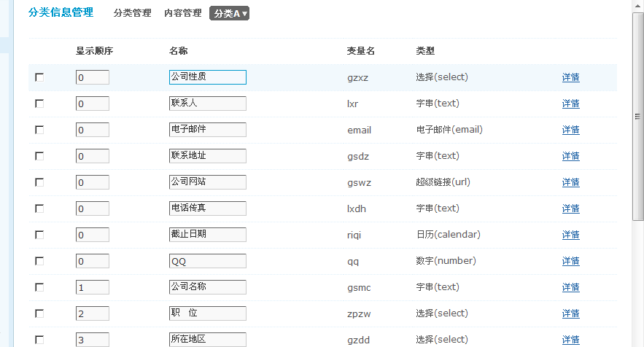
Task: Click the vertical scrollbar grip on right
Action: click(x=637, y=117)
